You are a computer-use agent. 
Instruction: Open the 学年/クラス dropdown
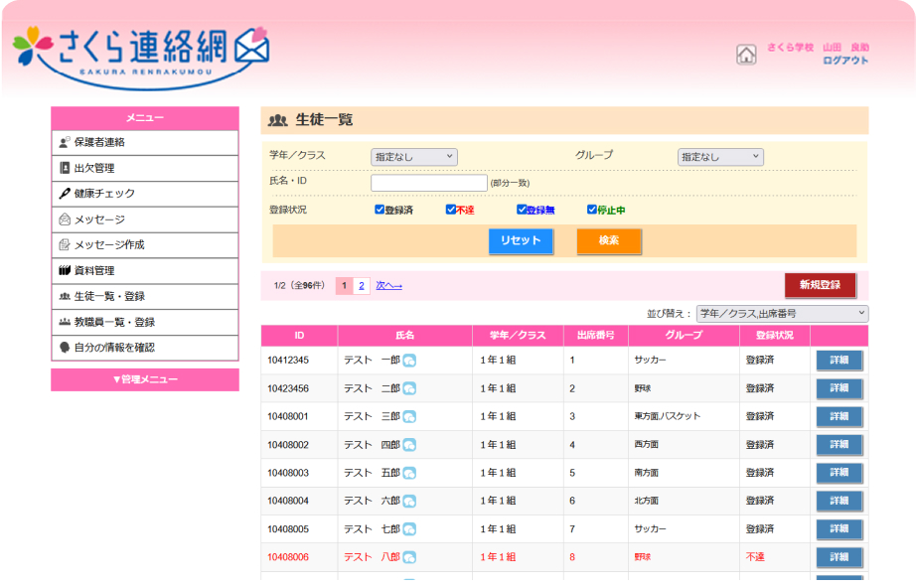pos(413,157)
